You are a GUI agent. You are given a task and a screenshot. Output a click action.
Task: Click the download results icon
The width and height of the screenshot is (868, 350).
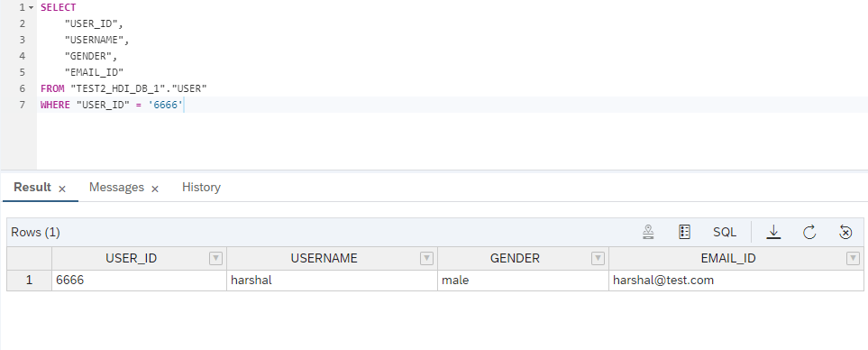coord(773,232)
